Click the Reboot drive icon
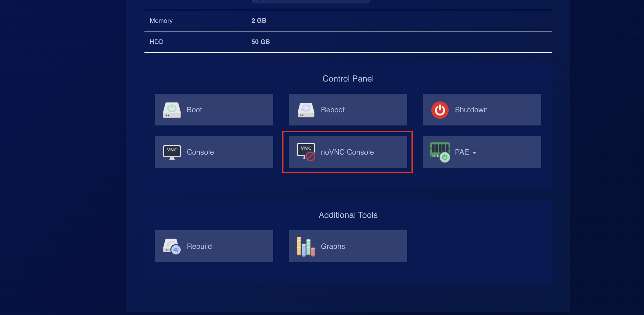Screen dimensions: 644x315 click(x=306, y=110)
